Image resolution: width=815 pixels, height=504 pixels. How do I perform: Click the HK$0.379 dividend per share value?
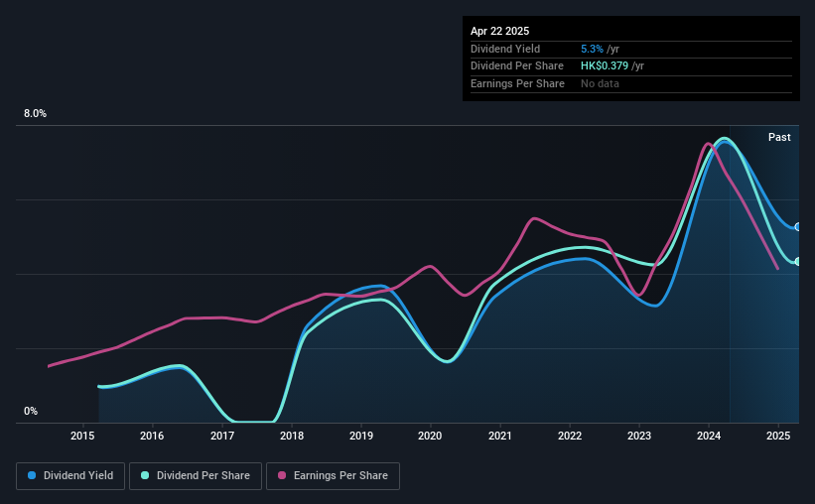[x=604, y=66]
